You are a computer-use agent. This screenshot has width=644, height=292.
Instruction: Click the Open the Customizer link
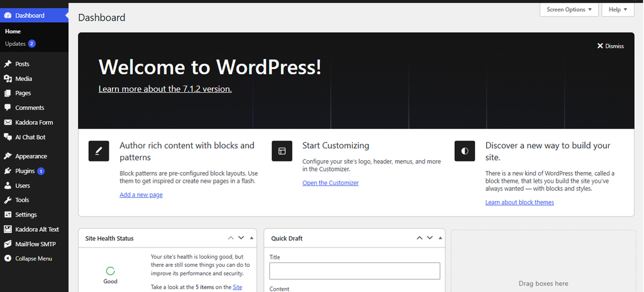331,183
